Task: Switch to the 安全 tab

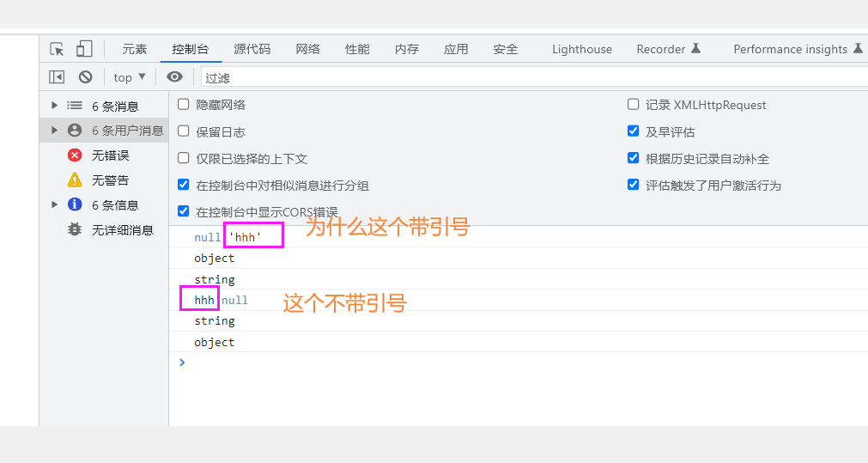Action: (x=506, y=49)
